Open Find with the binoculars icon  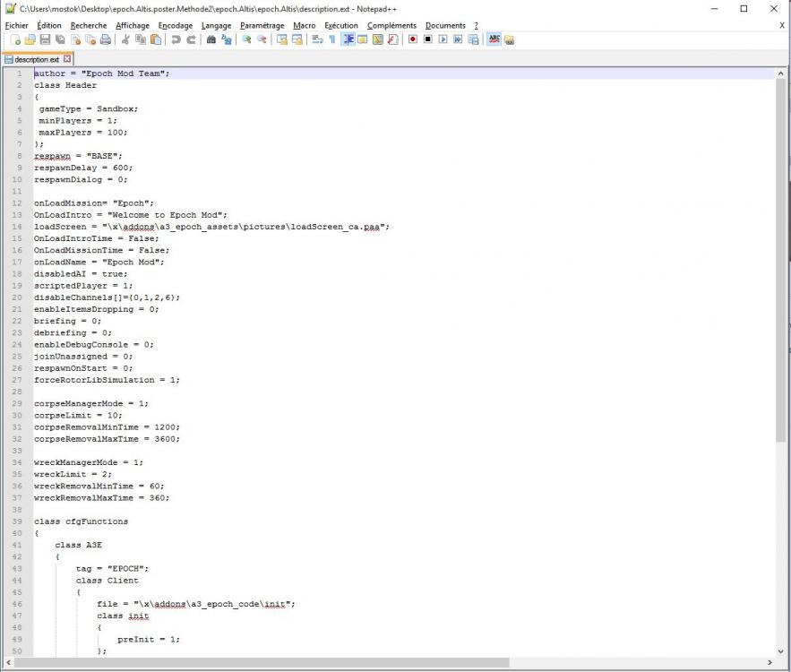(x=211, y=39)
